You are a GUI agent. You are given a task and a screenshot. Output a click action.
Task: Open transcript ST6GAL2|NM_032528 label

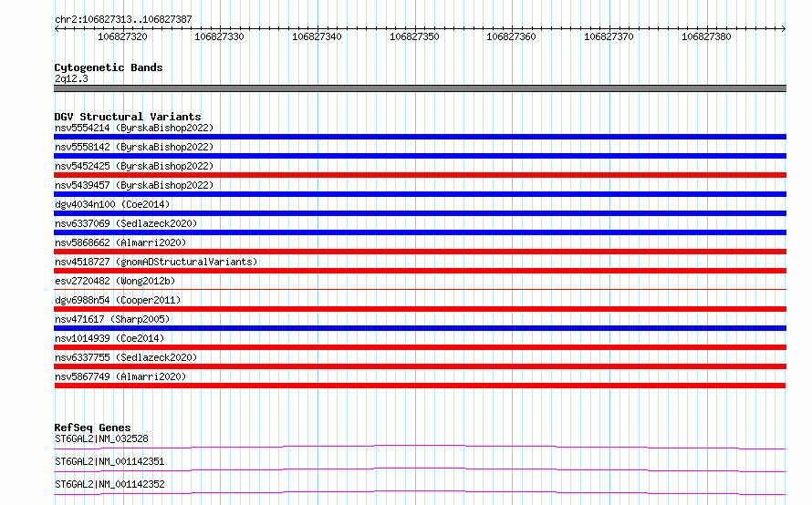pyautogui.click(x=101, y=438)
